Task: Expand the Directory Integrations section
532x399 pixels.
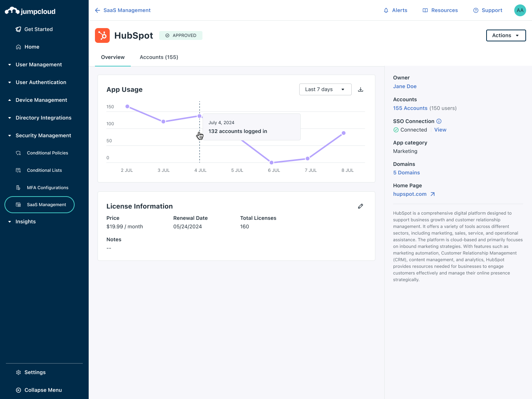Action: click(x=40, y=118)
